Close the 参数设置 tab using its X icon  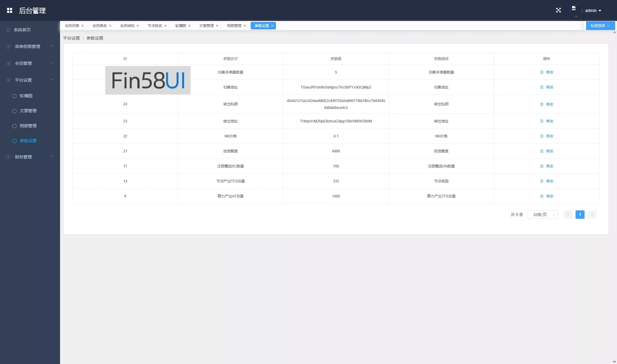[x=272, y=26]
